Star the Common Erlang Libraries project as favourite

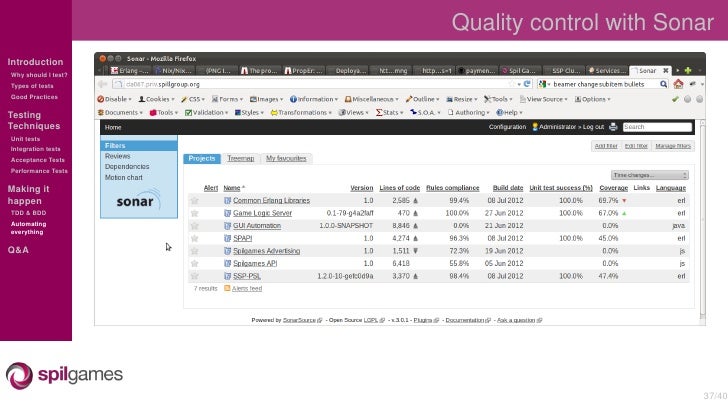point(195,201)
